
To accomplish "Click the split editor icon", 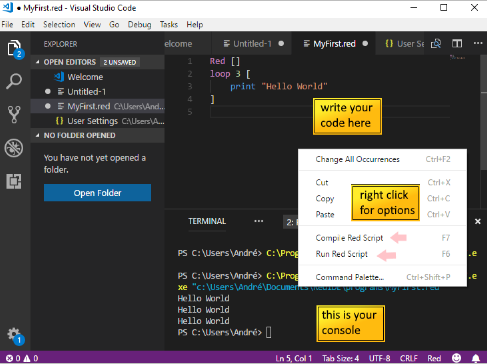I will coord(457,43).
